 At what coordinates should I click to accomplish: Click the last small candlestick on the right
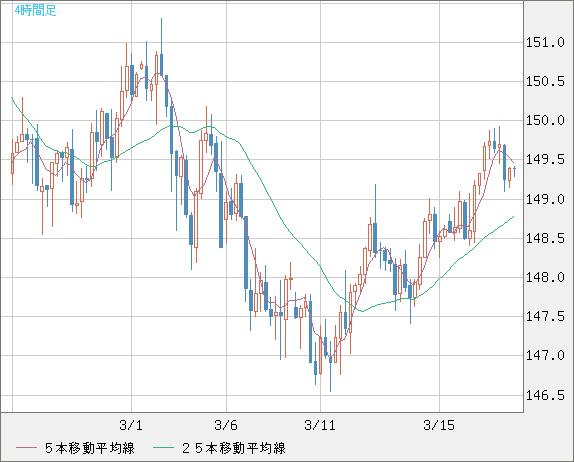tap(515, 171)
